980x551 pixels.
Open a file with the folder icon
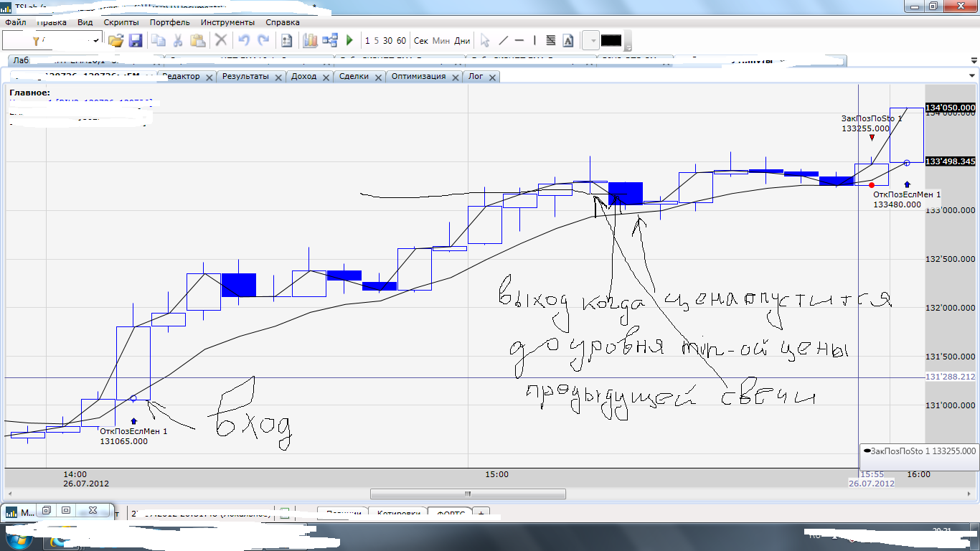[116, 41]
